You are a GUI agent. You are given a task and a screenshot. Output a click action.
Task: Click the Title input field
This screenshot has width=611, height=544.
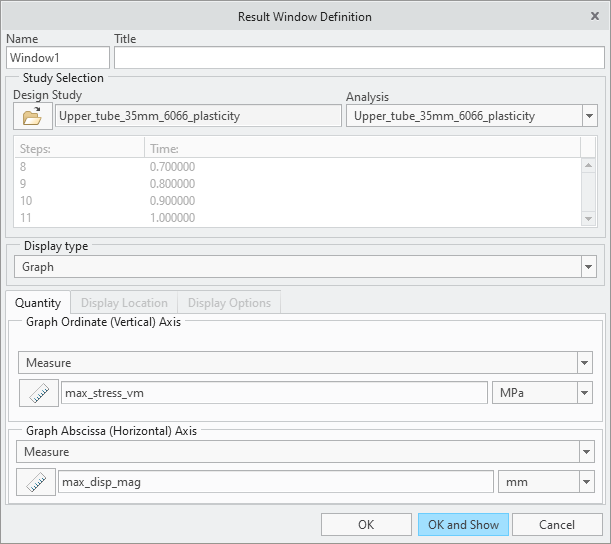point(358,59)
